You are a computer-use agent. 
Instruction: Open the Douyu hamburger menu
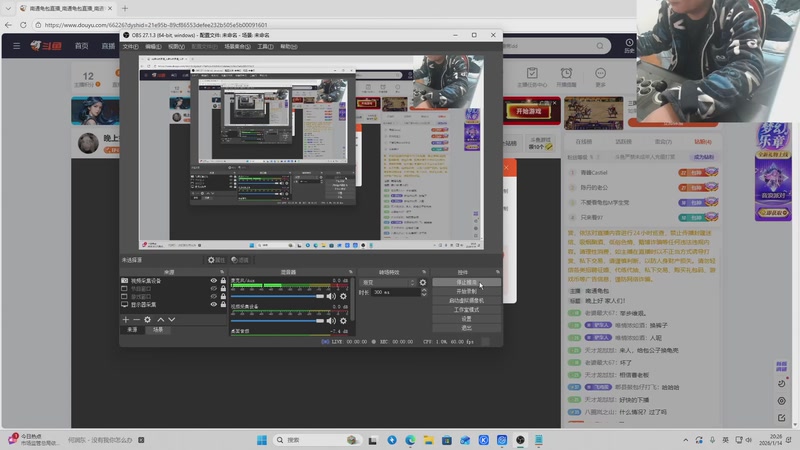click(x=16, y=46)
